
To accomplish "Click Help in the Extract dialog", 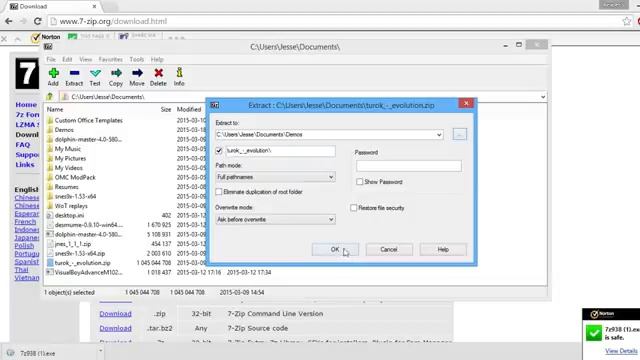I will (443, 249).
